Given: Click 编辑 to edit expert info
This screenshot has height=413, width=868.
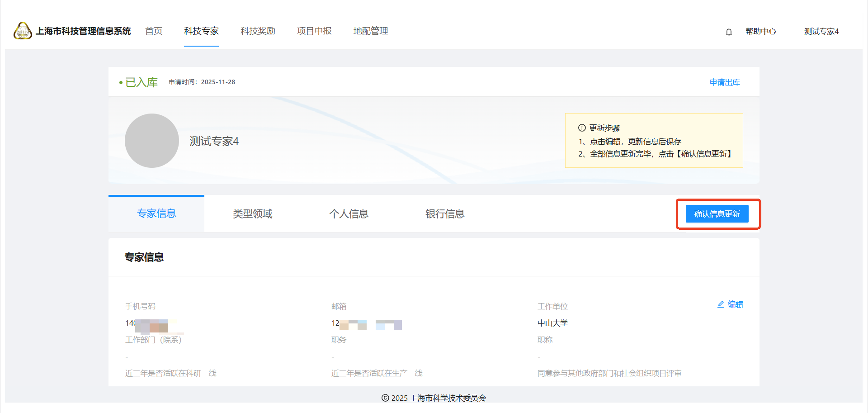Looking at the screenshot, I should tap(735, 304).
